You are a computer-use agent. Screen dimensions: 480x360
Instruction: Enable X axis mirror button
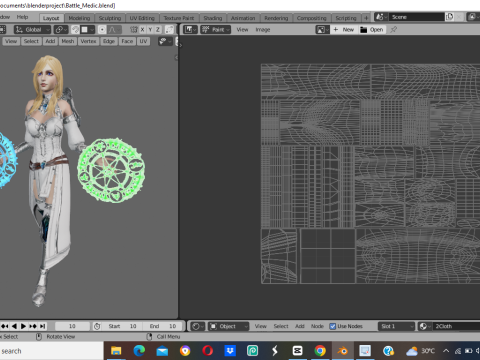(142, 30)
